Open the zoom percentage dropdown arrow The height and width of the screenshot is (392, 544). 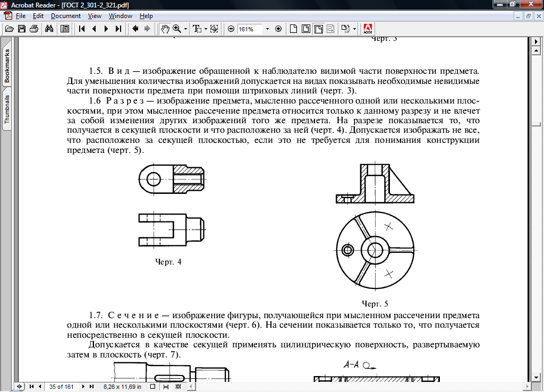(267, 29)
